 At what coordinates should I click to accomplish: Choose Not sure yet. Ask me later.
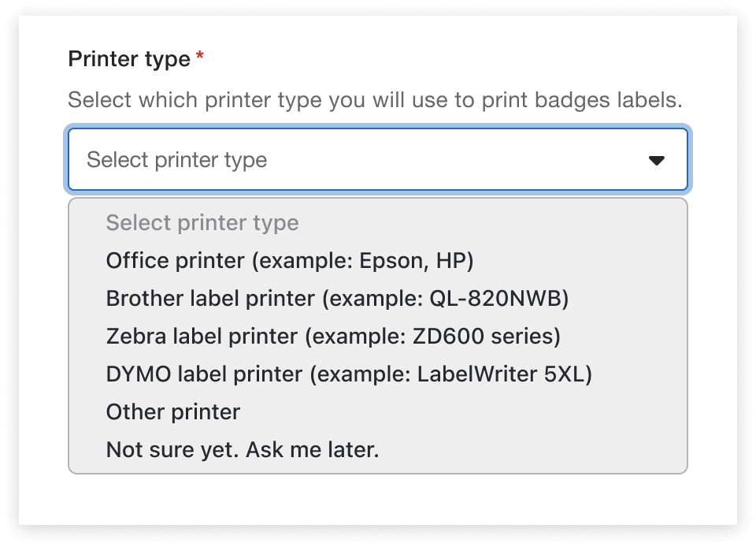click(243, 450)
